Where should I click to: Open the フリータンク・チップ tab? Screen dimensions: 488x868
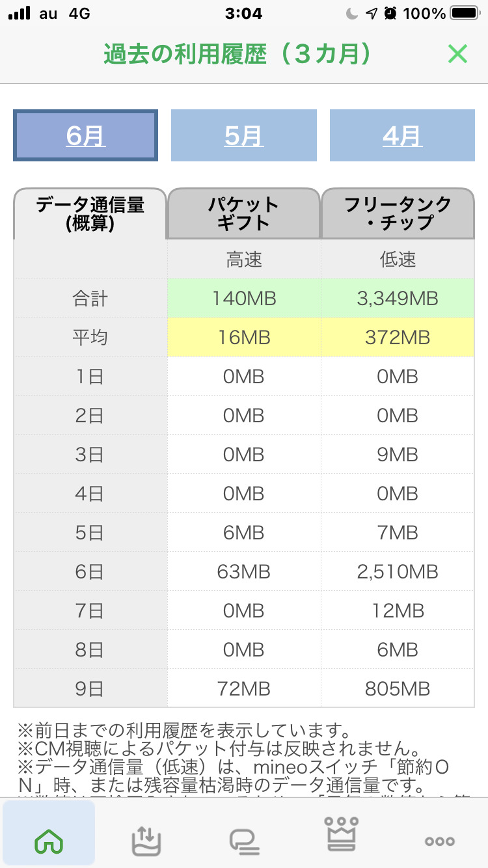point(398,214)
